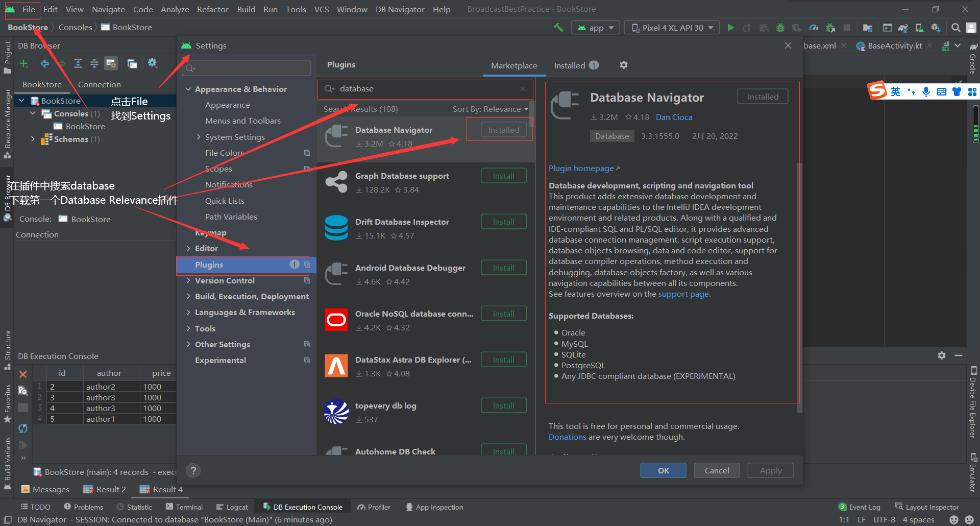Click the blue back arrow in DB Browser

click(x=45, y=63)
